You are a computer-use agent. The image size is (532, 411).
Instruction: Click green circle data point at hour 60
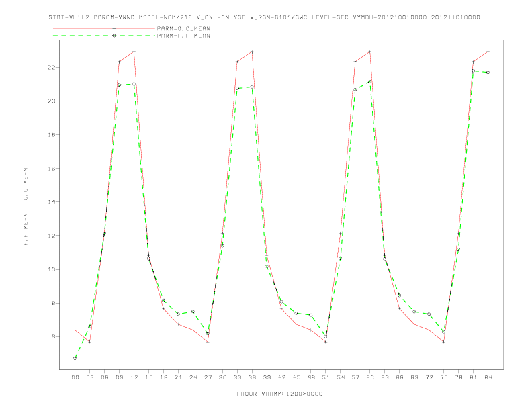370,82
